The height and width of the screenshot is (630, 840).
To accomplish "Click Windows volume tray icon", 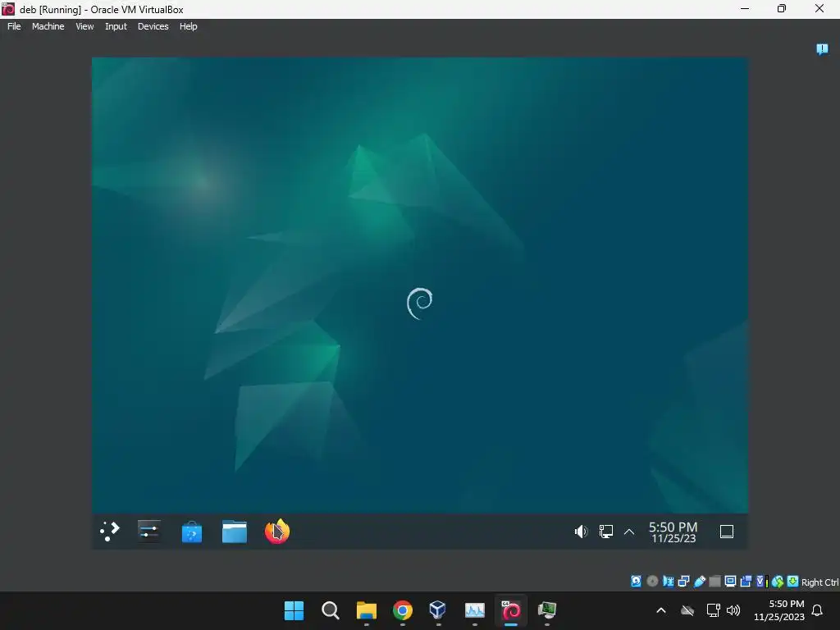I will click(733, 610).
